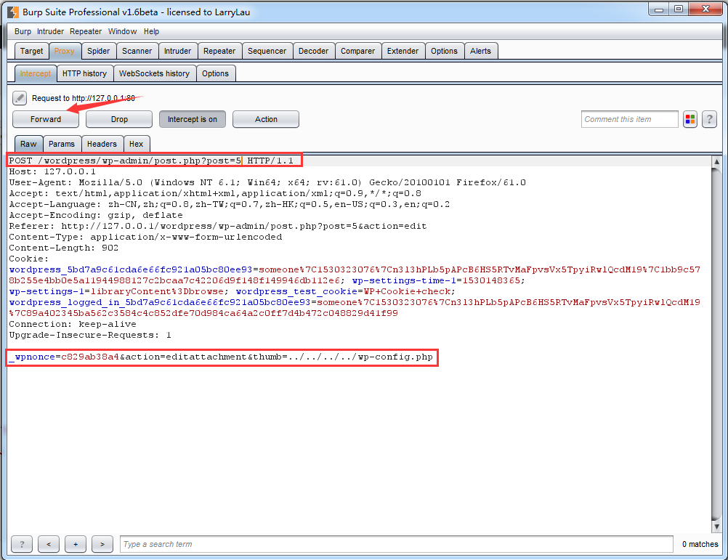This screenshot has width=728, height=560.
Task: Switch to the Hex view tab
Action: tap(136, 144)
